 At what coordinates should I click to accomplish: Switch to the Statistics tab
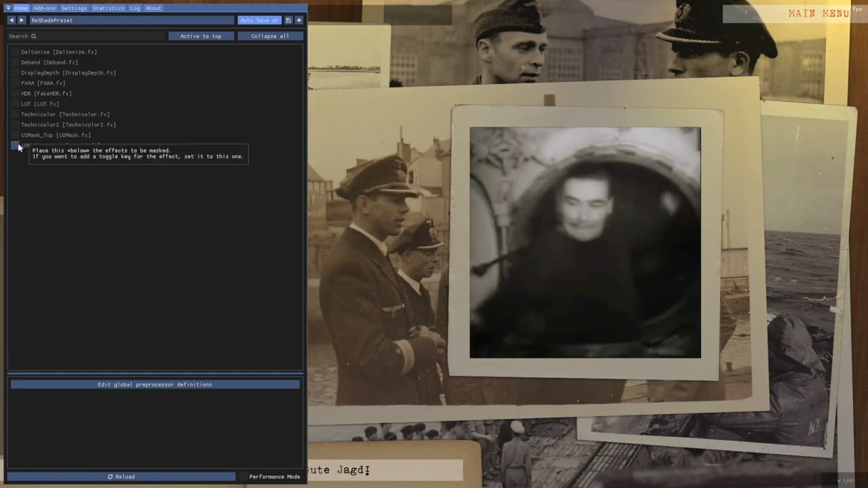pyautogui.click(x=108, y=8)
